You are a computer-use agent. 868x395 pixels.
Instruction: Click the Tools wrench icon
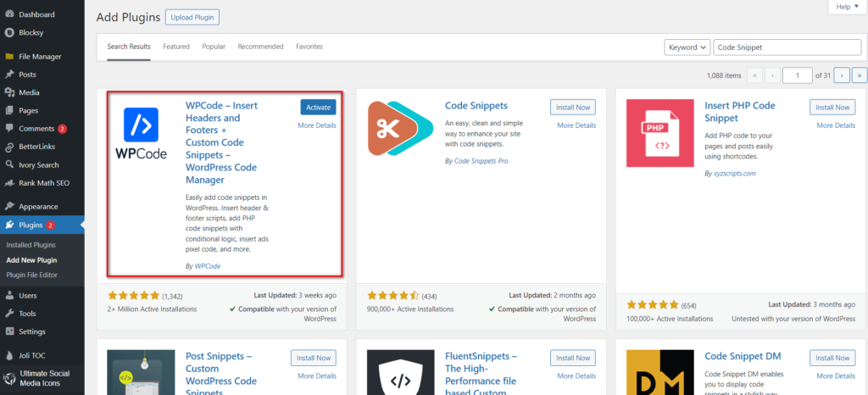8,313
